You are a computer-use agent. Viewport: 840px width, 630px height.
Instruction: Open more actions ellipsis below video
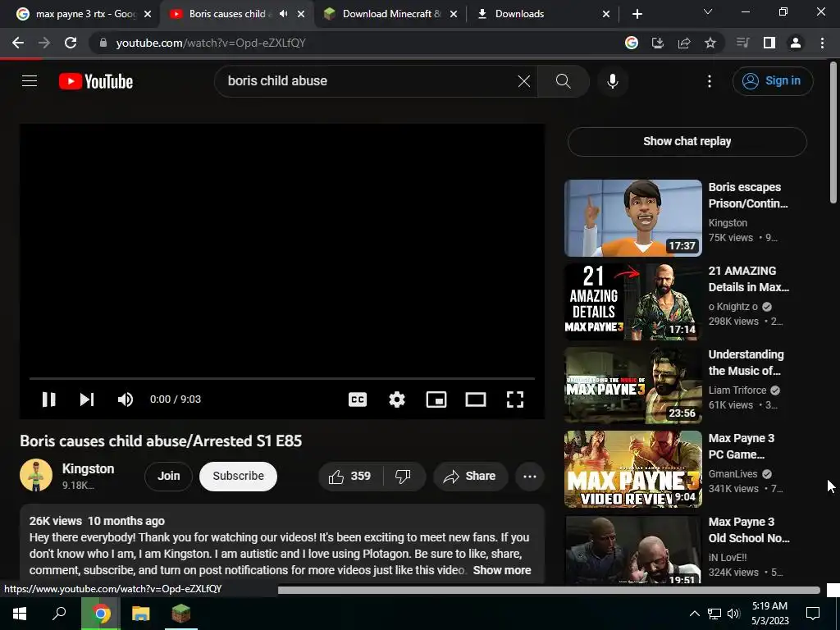[530, 477]
